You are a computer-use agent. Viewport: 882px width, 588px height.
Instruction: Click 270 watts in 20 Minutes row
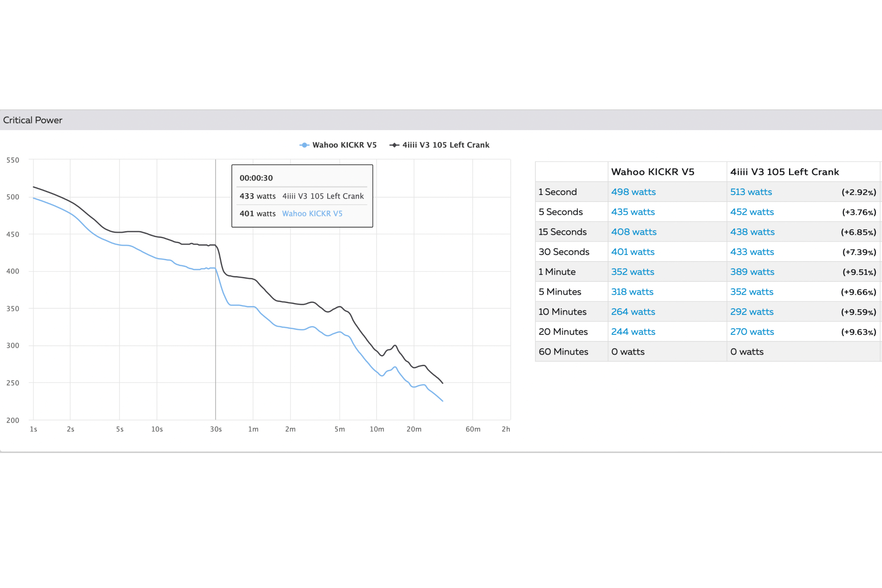coord(752,332)
